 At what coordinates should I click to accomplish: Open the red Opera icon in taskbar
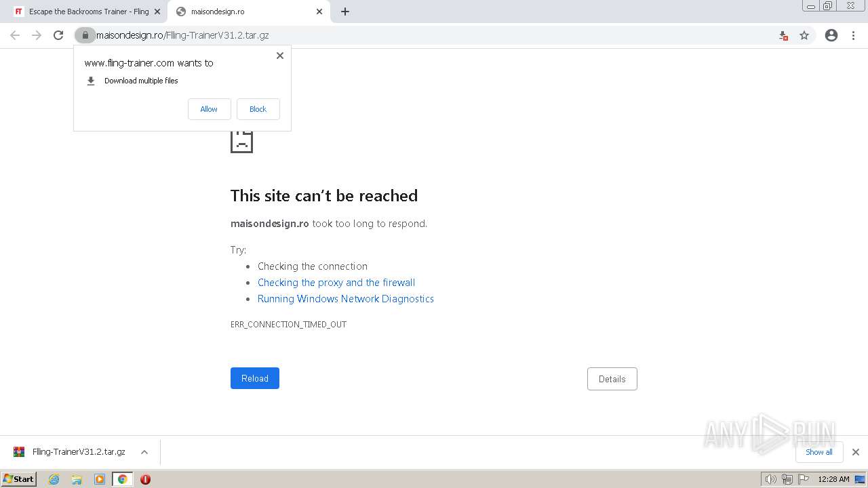[145, 479]
